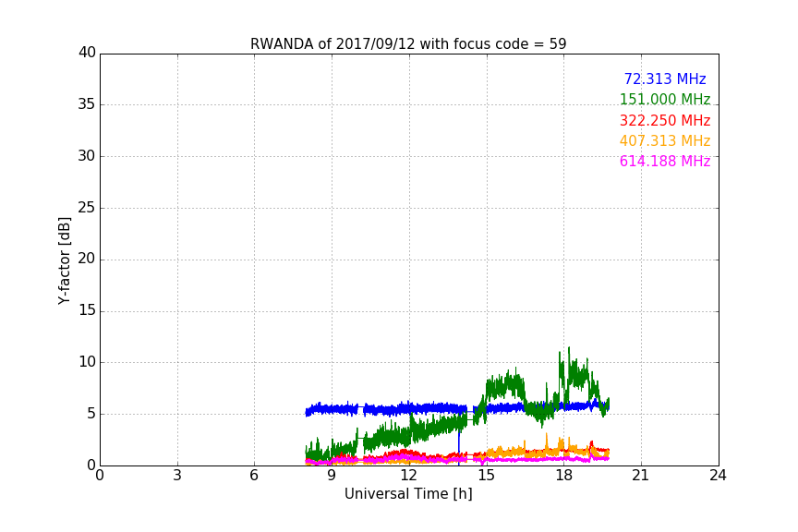This screenshot has height=532, width=798.
Task: Click the x-axis tick label '6'
Action: coord(255,476)
